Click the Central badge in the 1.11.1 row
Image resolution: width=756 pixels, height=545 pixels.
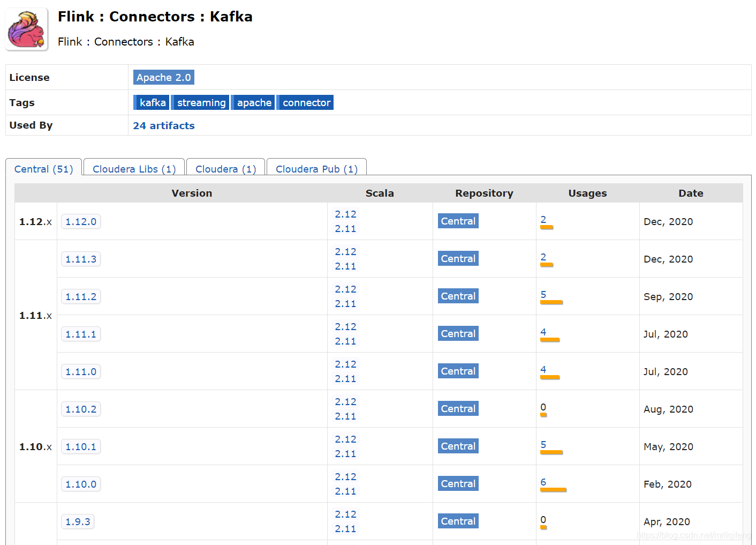(x=458, y=334)
